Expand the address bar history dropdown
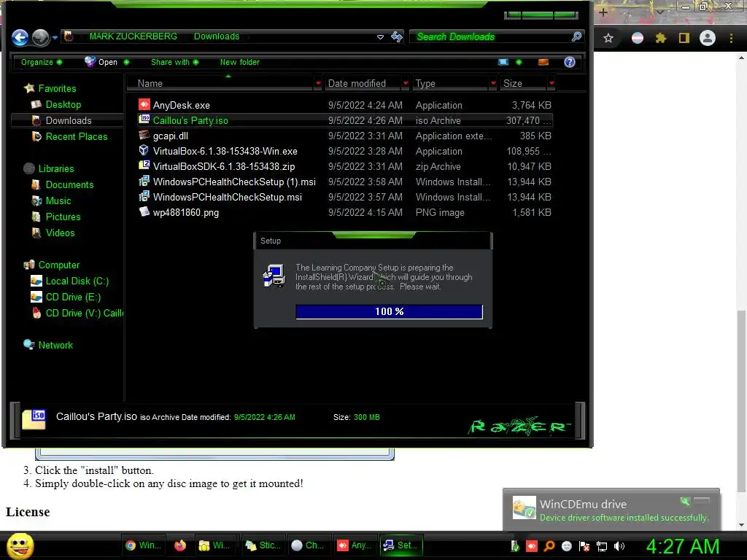This screenshot has width=747, height=560. (x=380, y=36)
